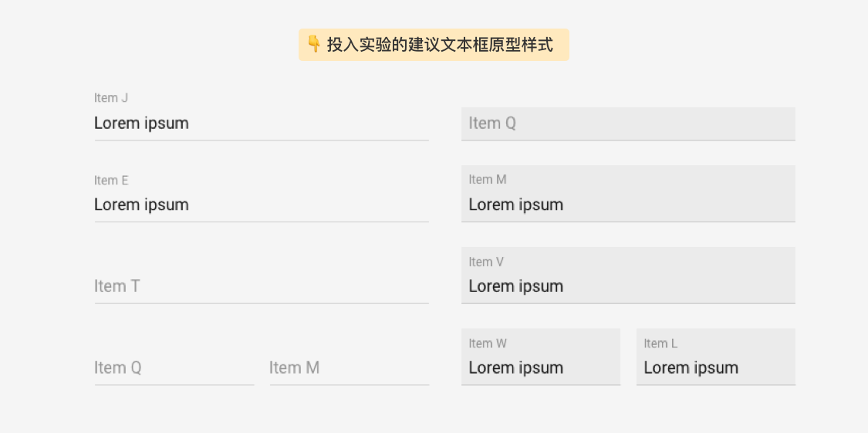Click the small 'Item W' floating label
The image size is (868, 433).
488,343
